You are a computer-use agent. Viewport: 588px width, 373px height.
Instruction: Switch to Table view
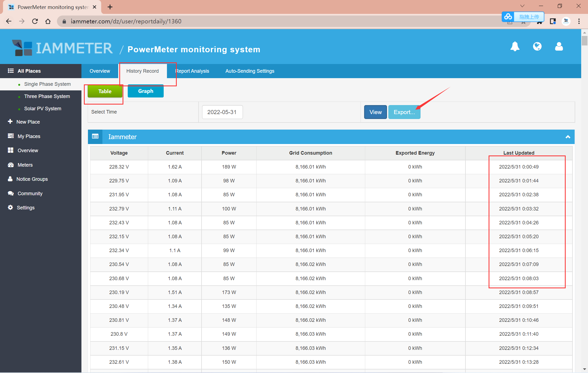105,91
